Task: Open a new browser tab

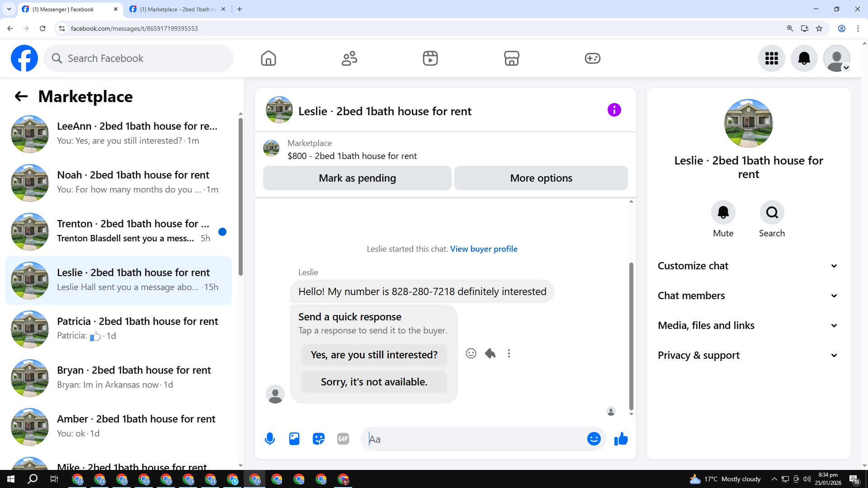Action: tap(240, 9)
